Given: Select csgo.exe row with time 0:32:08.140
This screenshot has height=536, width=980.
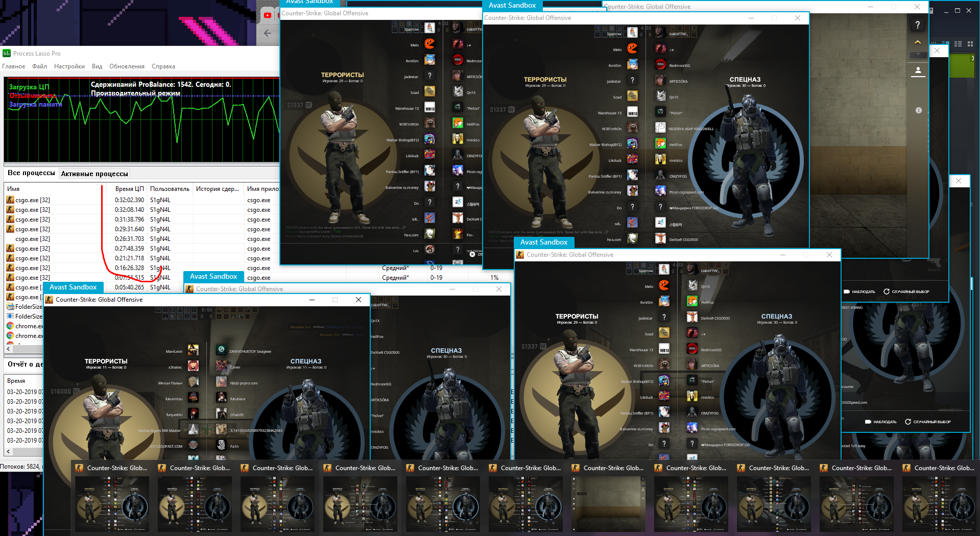Looking at the screenshot, I should (142, 210).
